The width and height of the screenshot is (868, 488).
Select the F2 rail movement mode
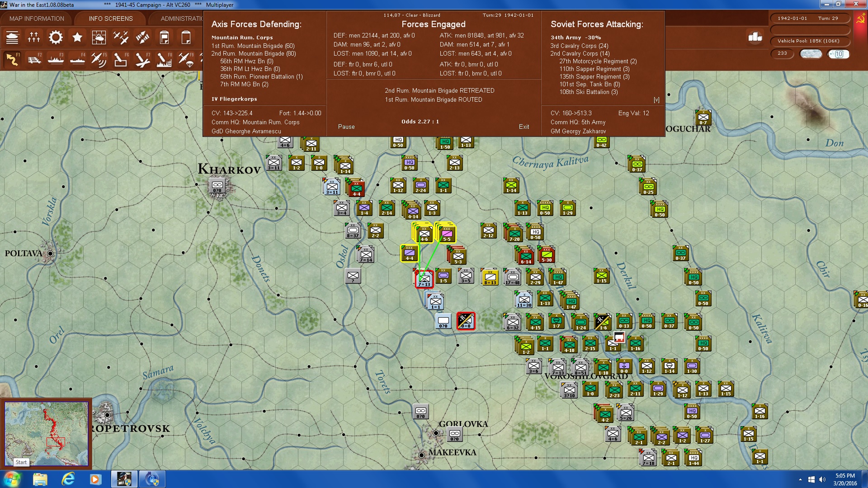[34, 59]
